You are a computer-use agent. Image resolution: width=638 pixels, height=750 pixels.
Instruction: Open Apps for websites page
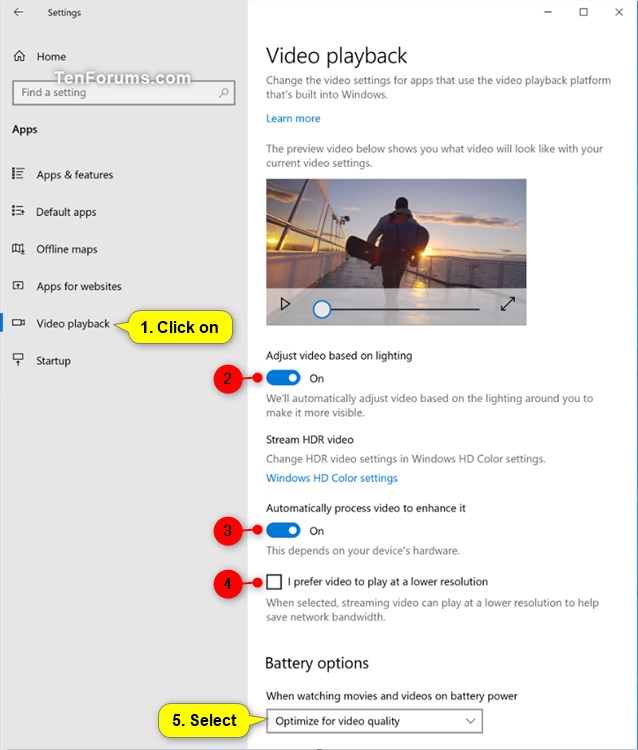[79, 287]
